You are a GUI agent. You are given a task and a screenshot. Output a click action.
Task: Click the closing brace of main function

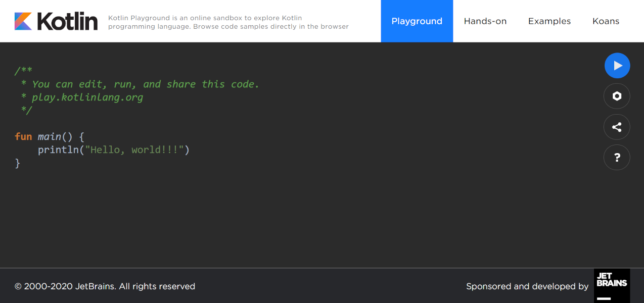[x=18, y=163]
